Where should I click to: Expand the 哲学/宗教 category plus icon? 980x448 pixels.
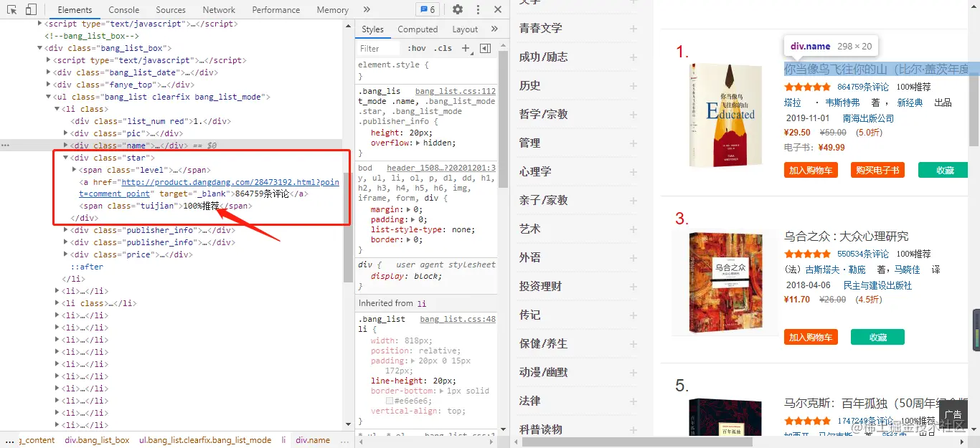tap(633, 115)
